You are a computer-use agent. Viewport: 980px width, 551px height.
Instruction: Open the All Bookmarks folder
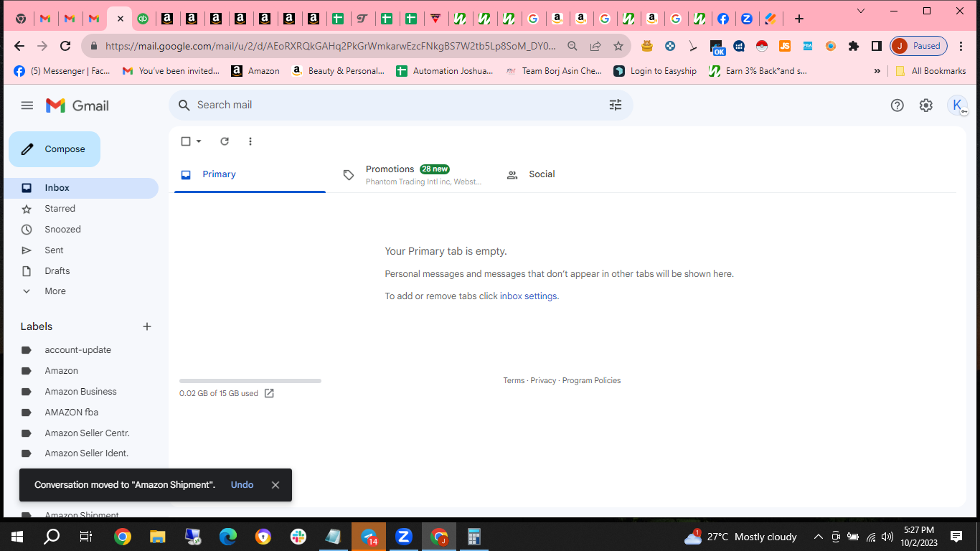click(x=930, y=71)
